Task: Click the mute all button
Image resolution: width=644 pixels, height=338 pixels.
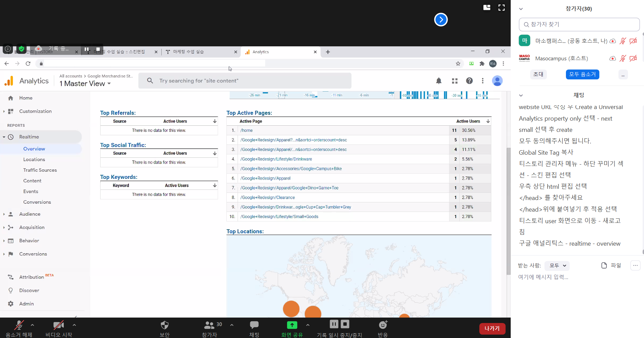Action: [x=582, y=74]
